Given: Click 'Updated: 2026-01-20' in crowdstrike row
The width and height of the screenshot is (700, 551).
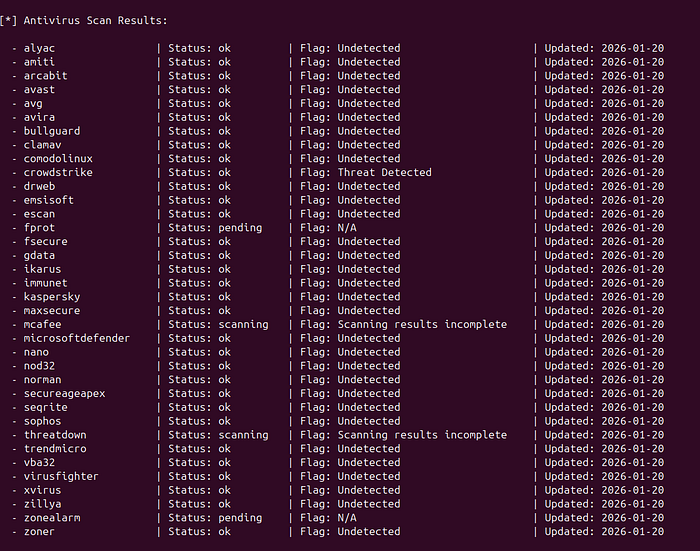Looking at the screenshot, I should click(604, 173).
